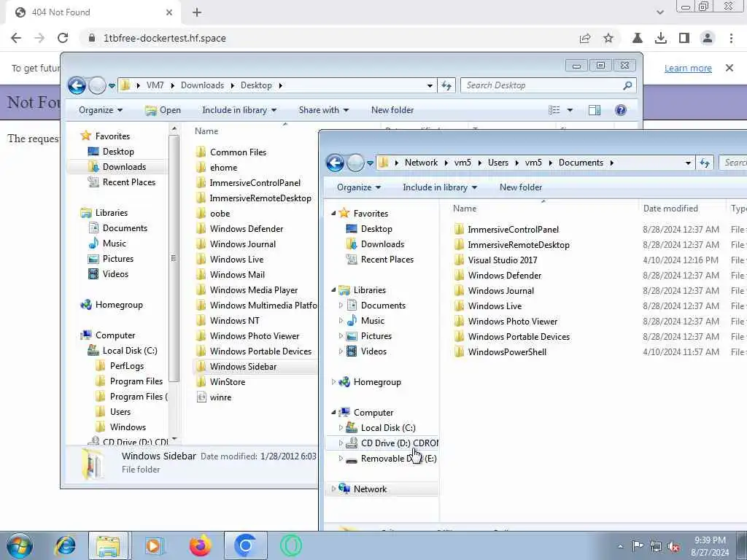Select Recent Places in Desktop window sidebar

tap(122, 182)
